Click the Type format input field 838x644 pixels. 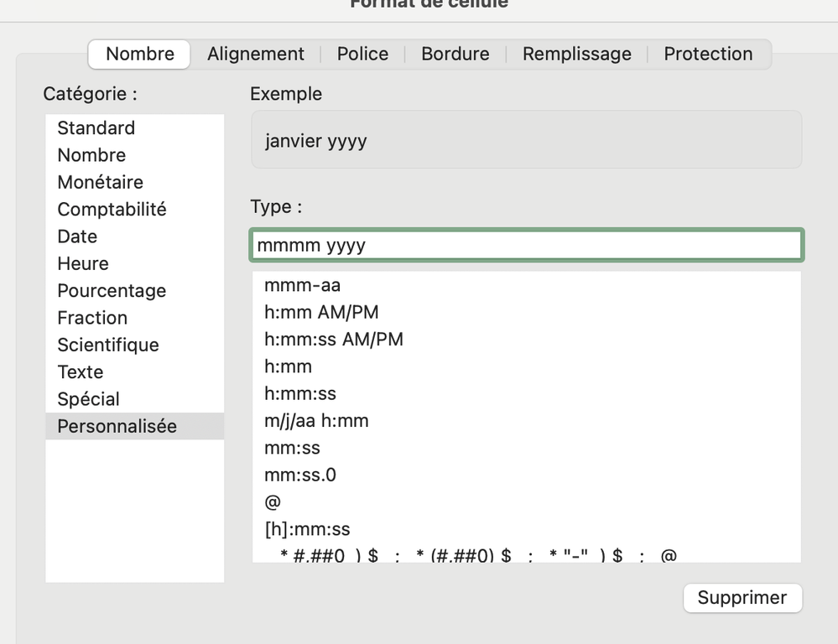point(526,245)
